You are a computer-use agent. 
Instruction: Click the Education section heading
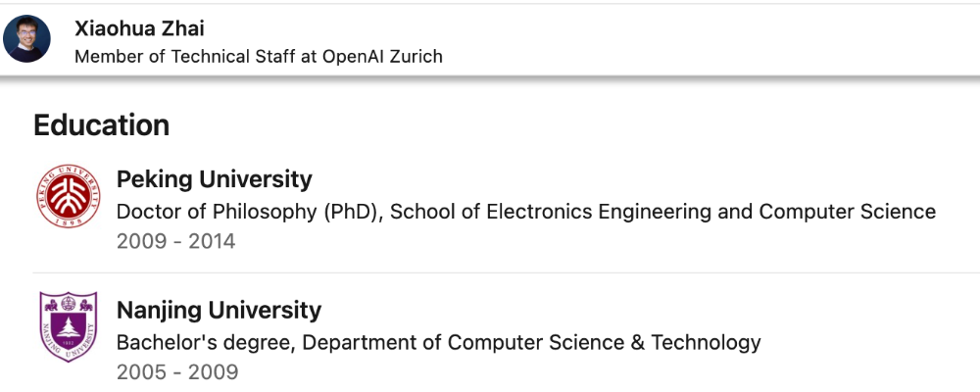point(101,125)
